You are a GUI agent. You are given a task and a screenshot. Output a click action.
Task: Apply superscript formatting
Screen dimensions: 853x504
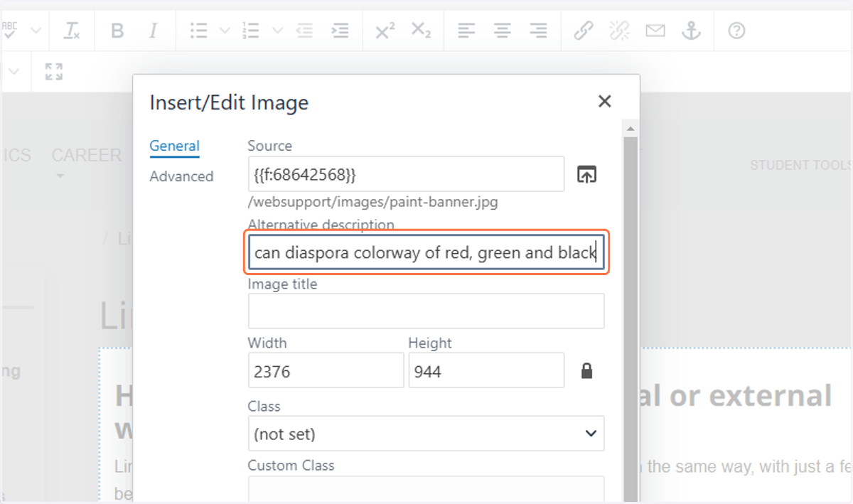tap(385, 31)
